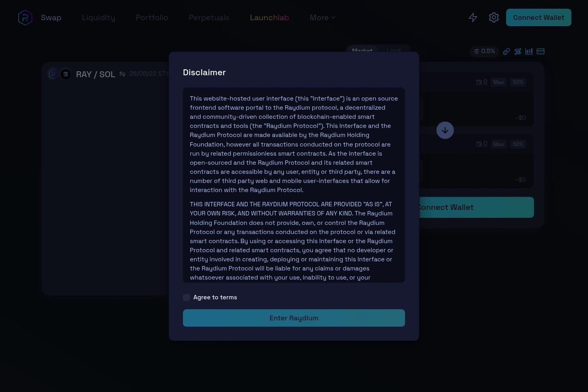Click the large Connect Wallet button in the swap panel
This screenshot has width=588, height=392.
tap(476, 207)
